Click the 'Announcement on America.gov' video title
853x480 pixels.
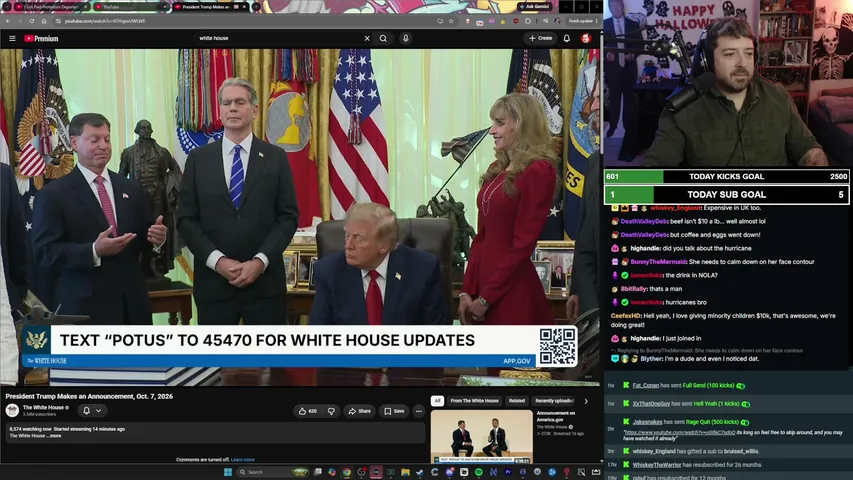pyautogui.click(x=556, y=416)
